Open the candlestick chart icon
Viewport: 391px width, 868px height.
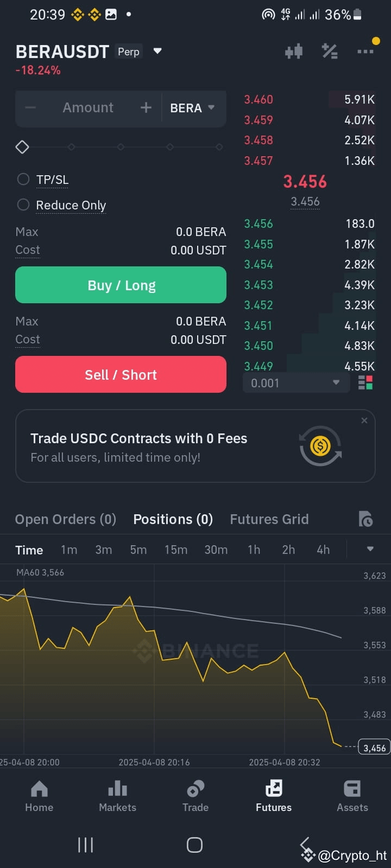[x=293, y=52]
